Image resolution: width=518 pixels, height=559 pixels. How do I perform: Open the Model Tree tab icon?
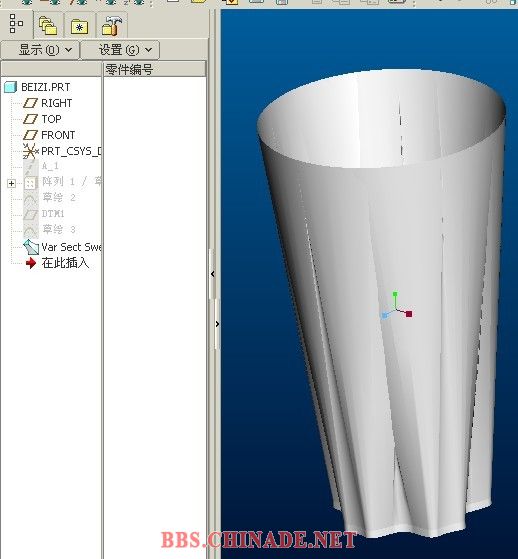point(16,24)
